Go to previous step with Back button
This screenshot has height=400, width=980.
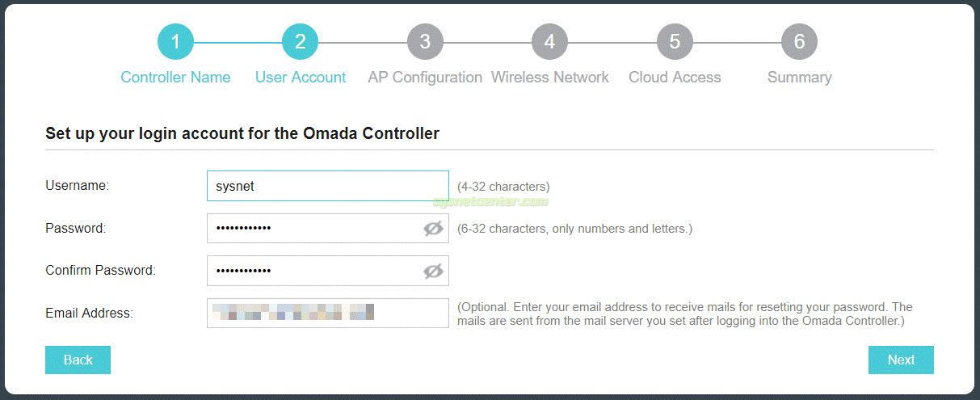78,360
